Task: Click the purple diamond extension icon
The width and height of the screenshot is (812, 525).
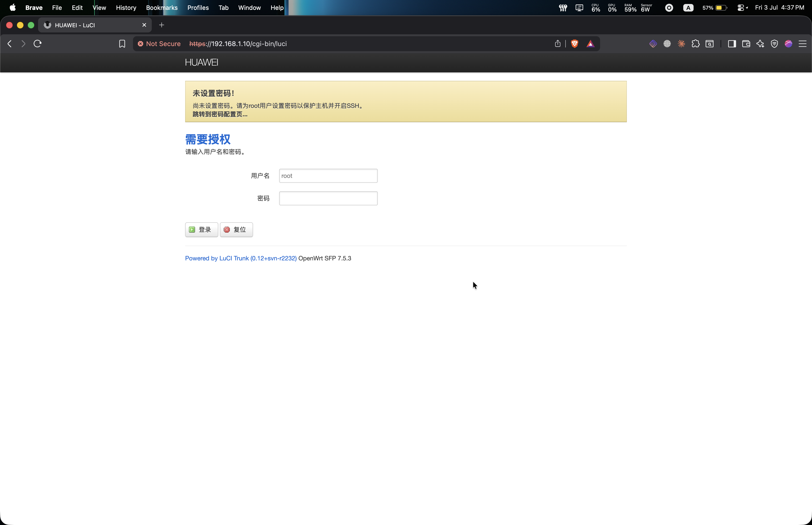Action: pyautogui.click(x=653, y=44)
